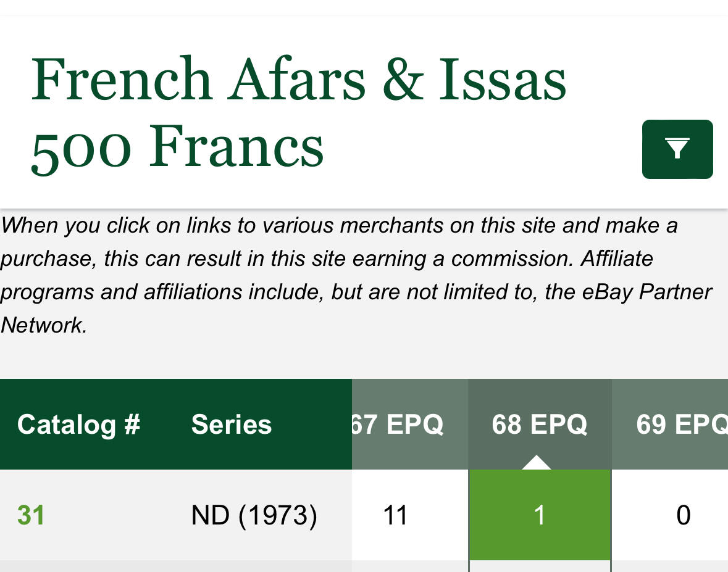Click the French Afars & Issas heading line
This screenshot has height=572, width=728.
[x=299, y=80]
